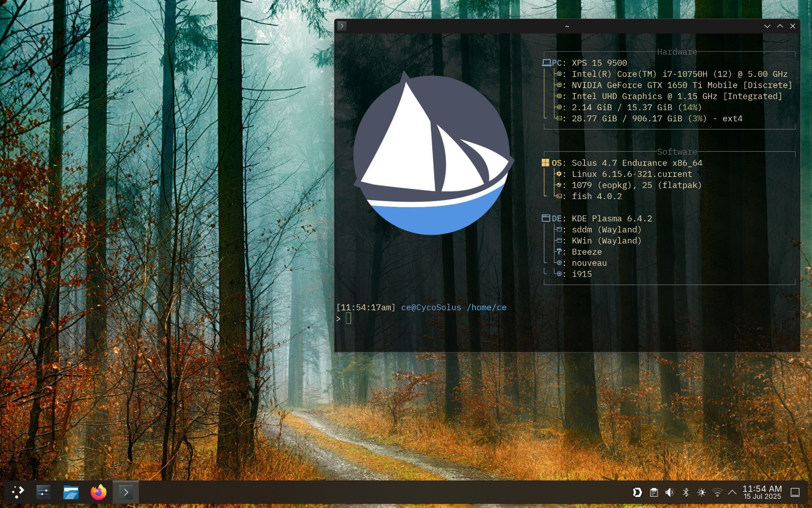Open brightness and color tray icon

702,492
